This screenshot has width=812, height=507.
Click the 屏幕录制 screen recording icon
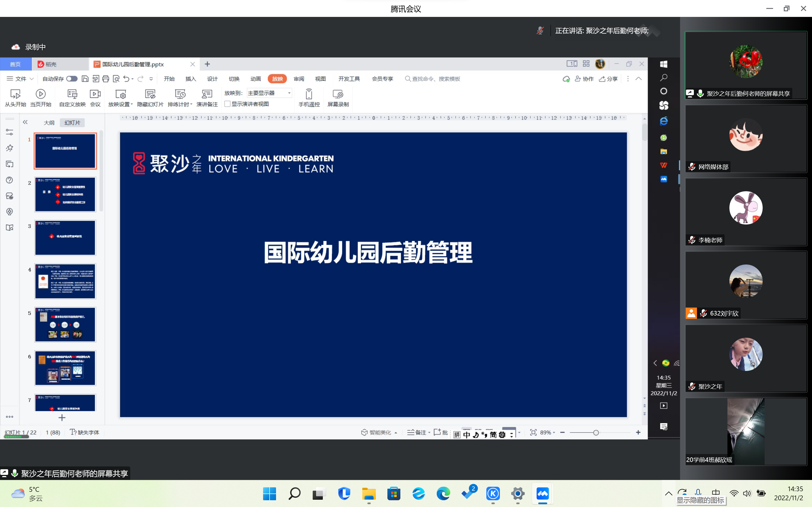pos(338,94)
